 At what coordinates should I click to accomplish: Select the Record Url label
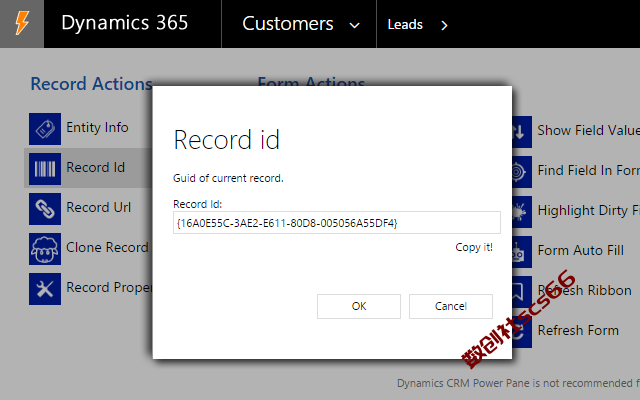tap(98, 207)
